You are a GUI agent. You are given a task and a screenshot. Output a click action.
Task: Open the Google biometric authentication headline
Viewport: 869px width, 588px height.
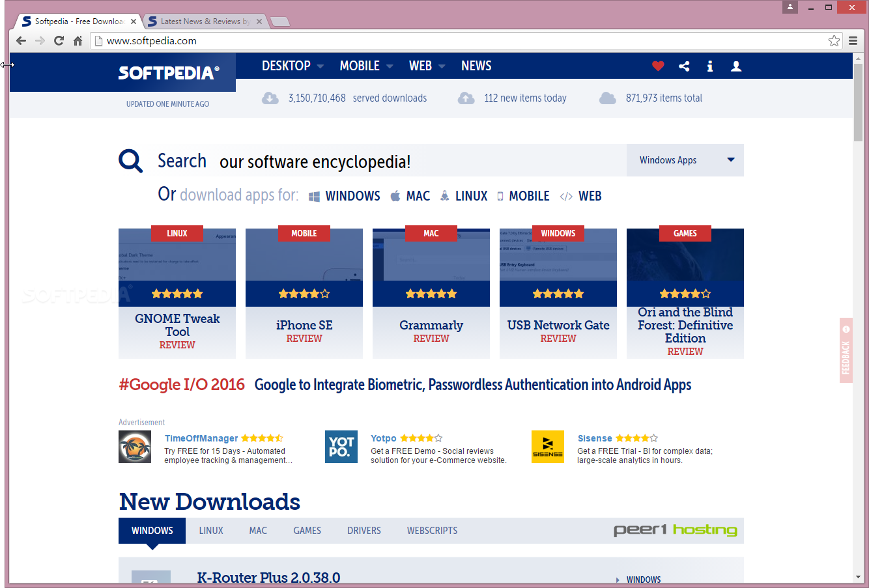[x=473, y=385]
